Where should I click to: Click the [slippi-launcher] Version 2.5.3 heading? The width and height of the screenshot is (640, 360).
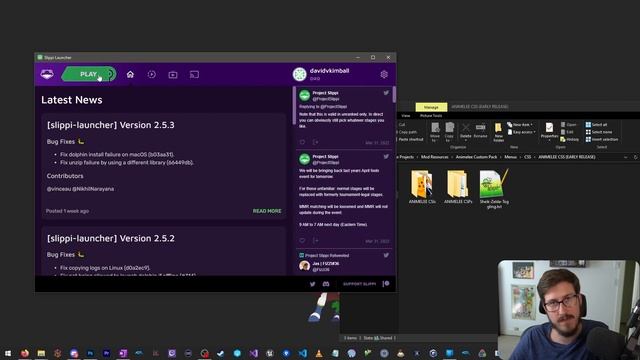click(x=111, y=125)
